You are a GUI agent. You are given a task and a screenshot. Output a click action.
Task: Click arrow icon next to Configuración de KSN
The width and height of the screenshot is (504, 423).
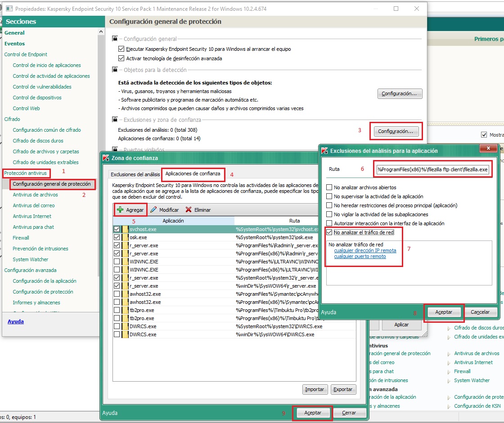click(x=449, y=407)
